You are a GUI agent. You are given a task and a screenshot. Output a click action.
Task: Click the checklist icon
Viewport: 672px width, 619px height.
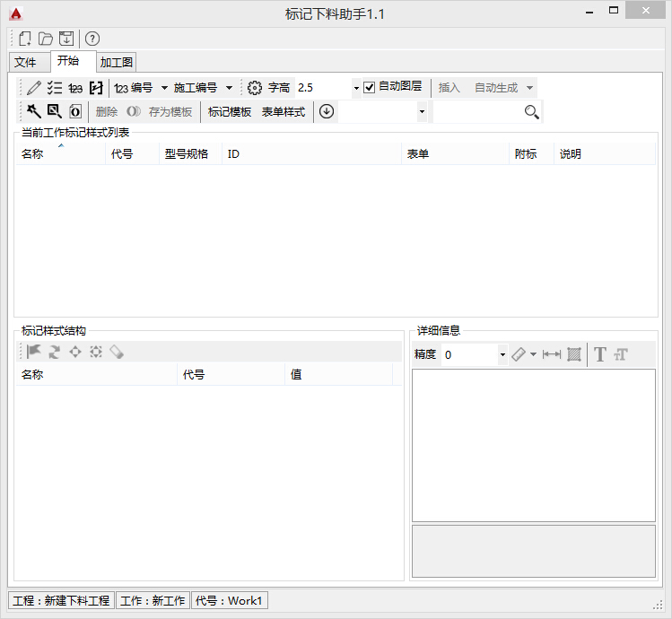(x=55, y=88)
